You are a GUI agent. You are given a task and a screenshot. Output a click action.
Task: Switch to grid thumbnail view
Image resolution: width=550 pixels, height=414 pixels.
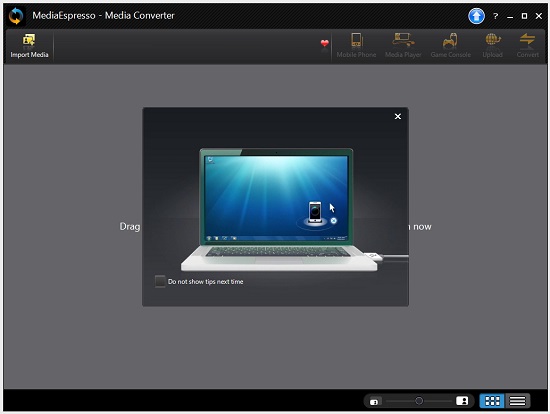click(492, 401)
